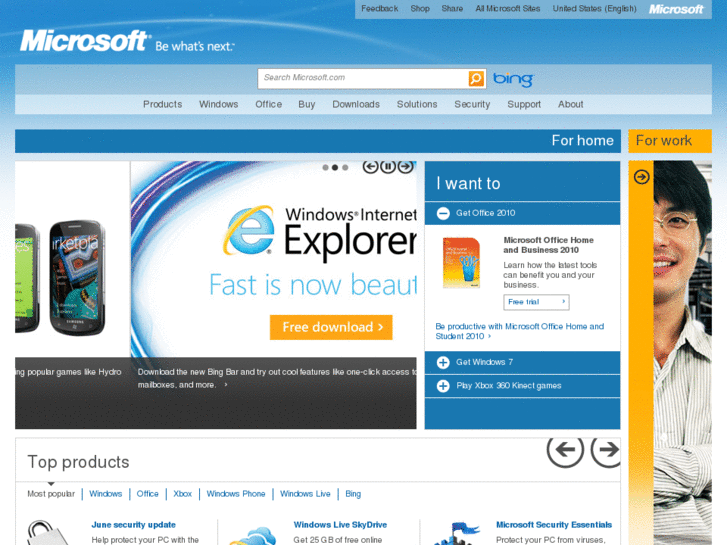Advance to the next banner slide with the arrow
The height and width of the screenshot is (545, 727).
[405, 167]
